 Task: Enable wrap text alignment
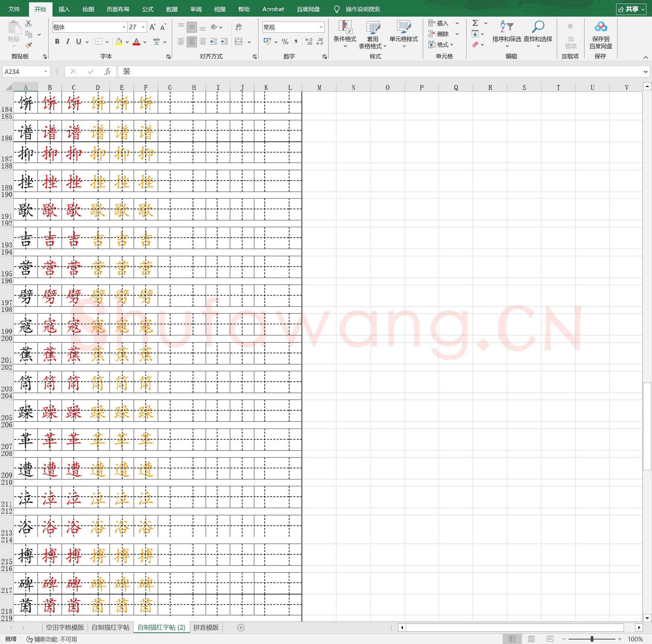click(239, 27)
